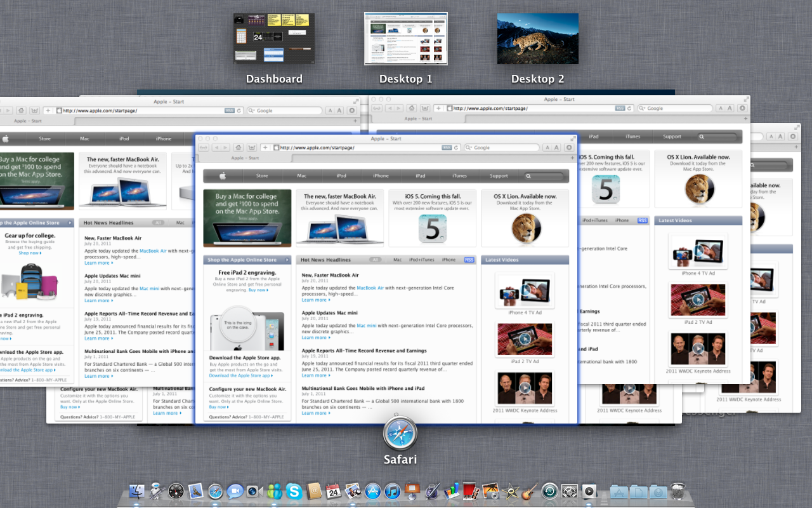The image size is (812, 508).
Task: Open Support in the front window's navigation
Action: point(499,176)
